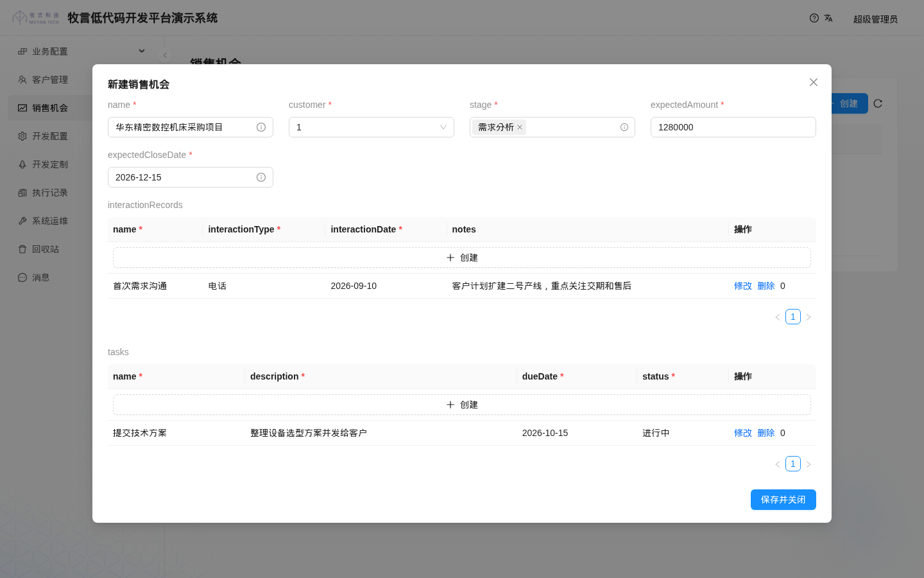
Task: Create a new tasks row
Action: (x=462, y=405)
